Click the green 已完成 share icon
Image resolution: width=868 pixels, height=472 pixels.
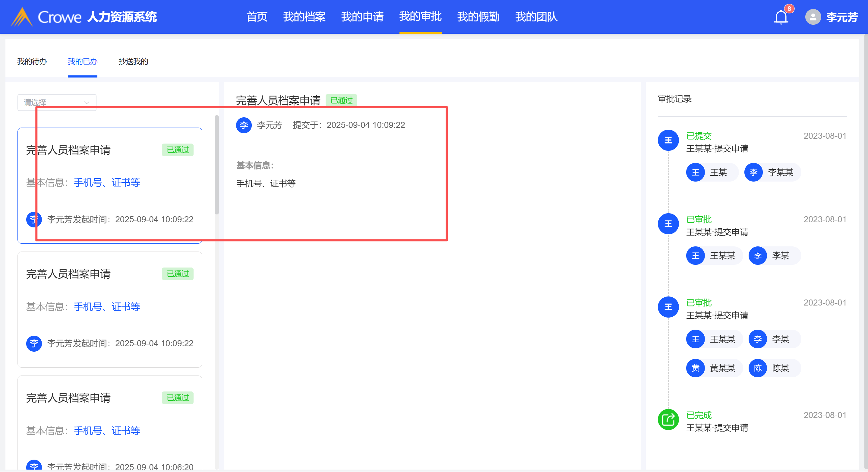click(668, 420)
